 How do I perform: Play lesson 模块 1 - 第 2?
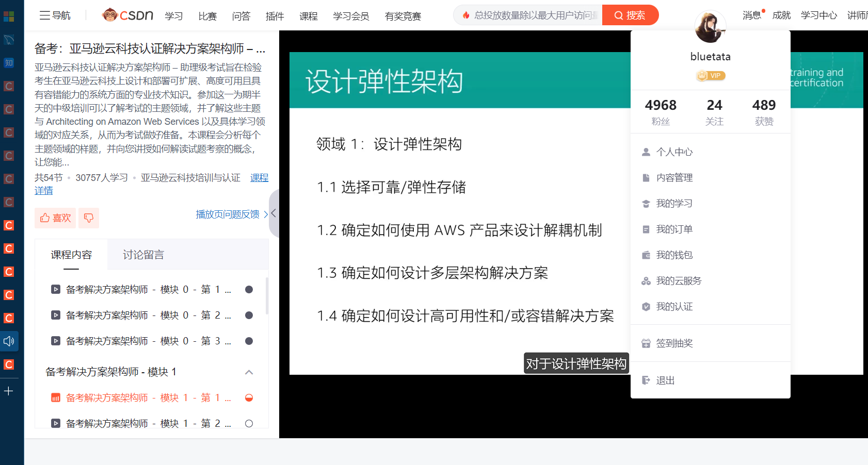(x=149, y=423)
